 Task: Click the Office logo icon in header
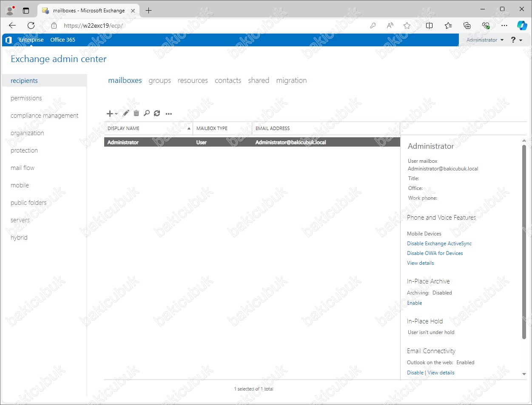click(x=9, y=40)
